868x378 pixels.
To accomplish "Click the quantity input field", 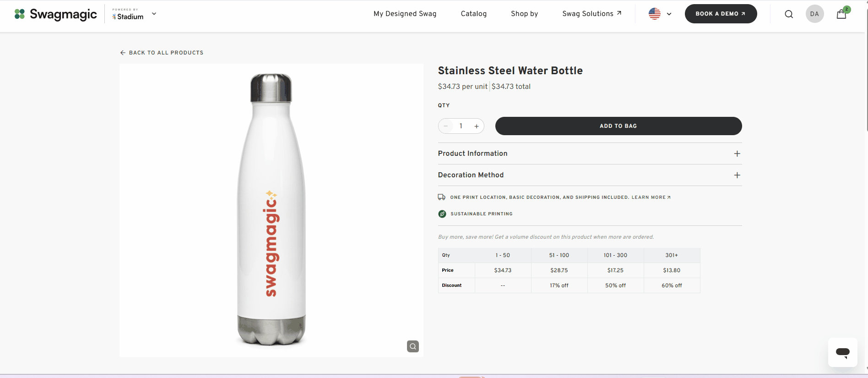I will [461, 126].
